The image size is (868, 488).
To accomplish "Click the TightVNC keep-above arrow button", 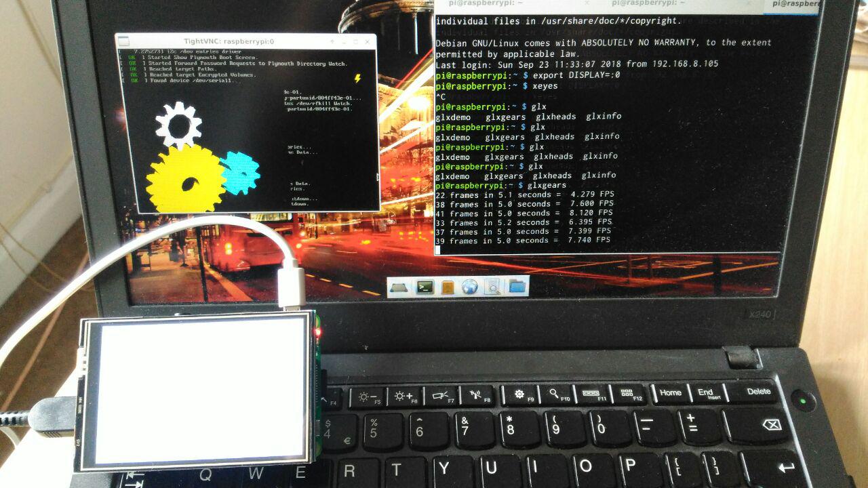I will (332, 41).
